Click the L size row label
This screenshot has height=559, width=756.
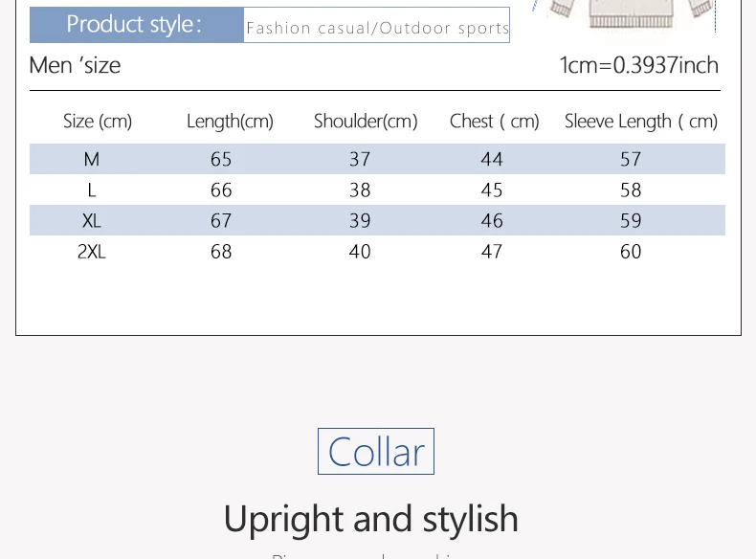pyautogui.click(x=92, y=190)
